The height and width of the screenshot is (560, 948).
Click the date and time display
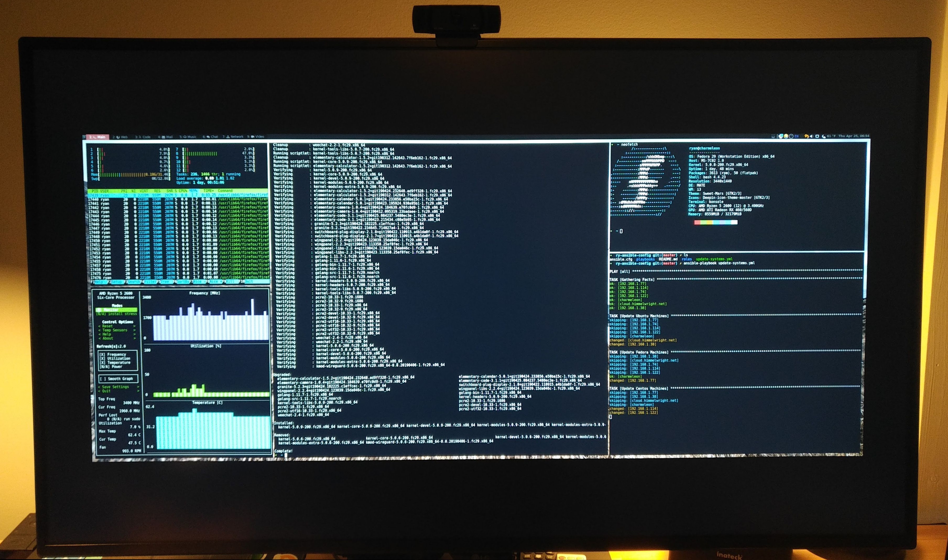pyautogui.click(x=854, y=136)
